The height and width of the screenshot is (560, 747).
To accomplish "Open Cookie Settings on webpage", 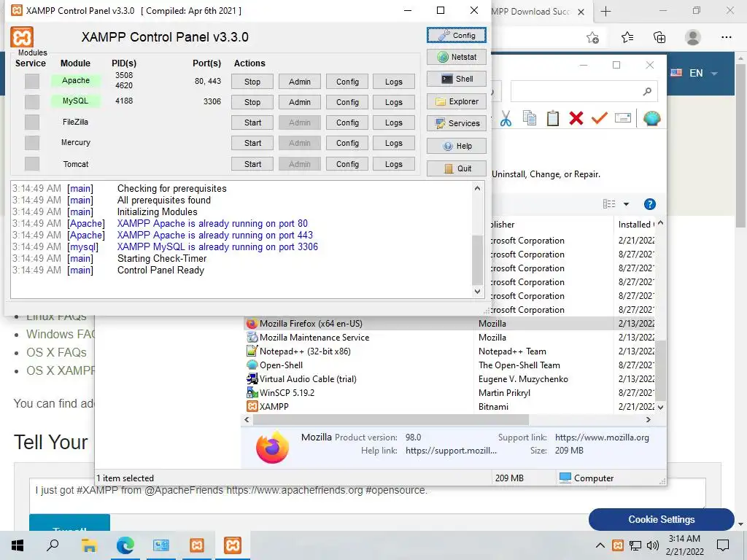I will coord(661,519).
